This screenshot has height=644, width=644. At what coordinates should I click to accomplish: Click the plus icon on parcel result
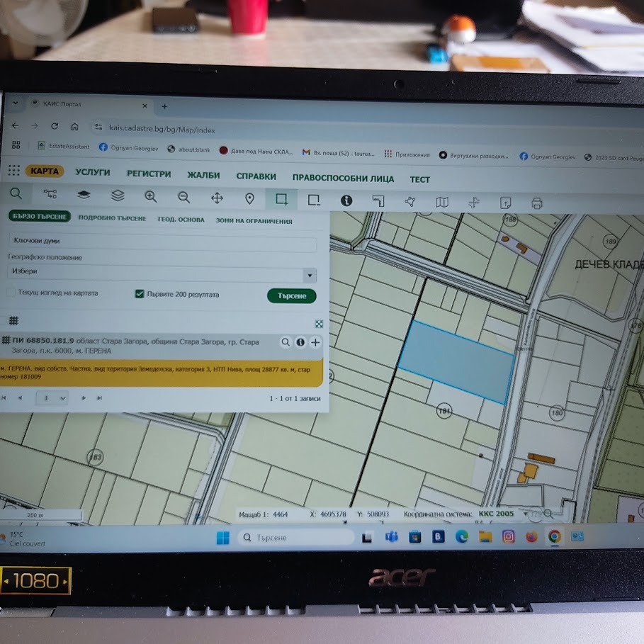[315, 343]
